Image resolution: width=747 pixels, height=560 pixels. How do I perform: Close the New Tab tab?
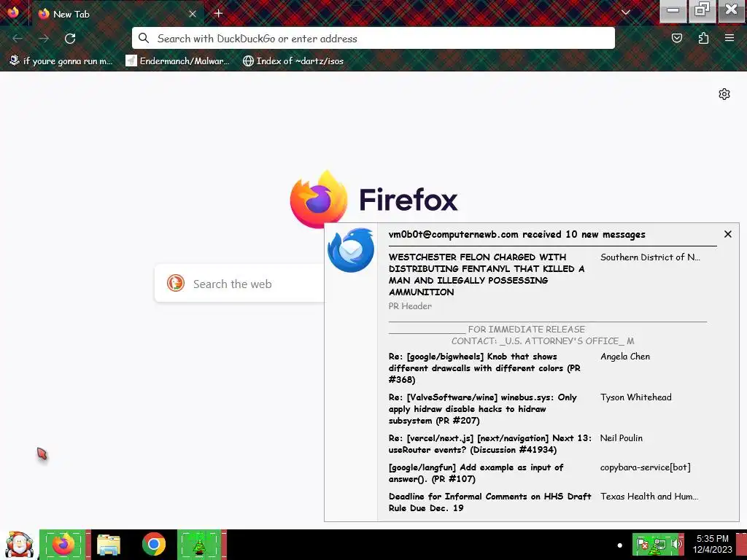[x=193, y=14]
